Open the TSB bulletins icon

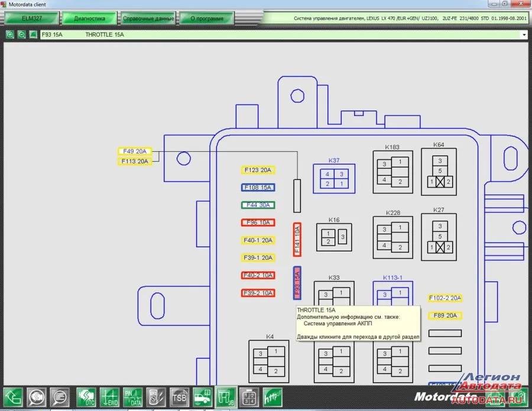[x=179, y=397]
